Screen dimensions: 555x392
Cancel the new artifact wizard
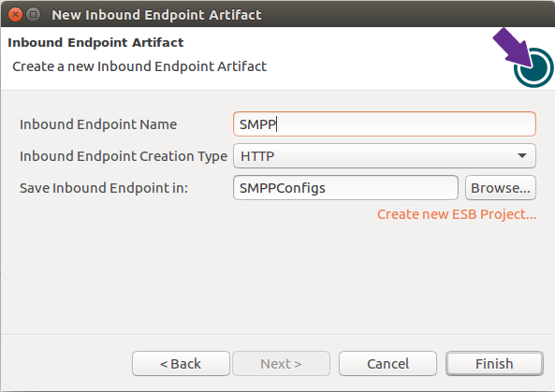click(387, 363)
